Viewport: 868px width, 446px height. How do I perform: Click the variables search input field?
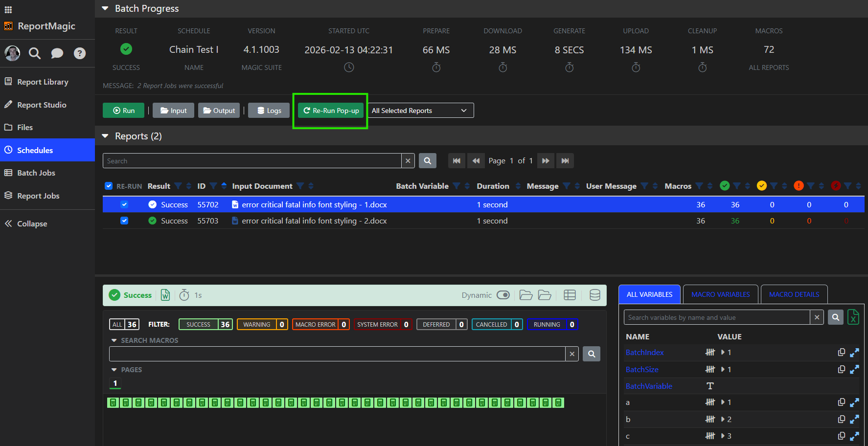[x=716, y=317]
